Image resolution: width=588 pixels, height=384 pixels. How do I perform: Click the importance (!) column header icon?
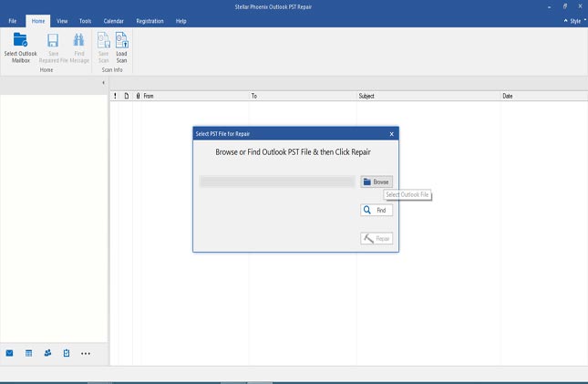(115, 95)
